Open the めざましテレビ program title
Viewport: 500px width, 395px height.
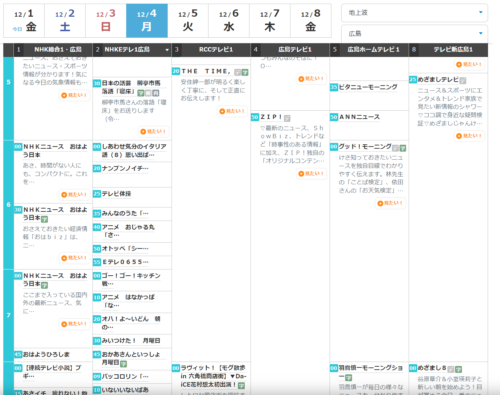point(438,79)
